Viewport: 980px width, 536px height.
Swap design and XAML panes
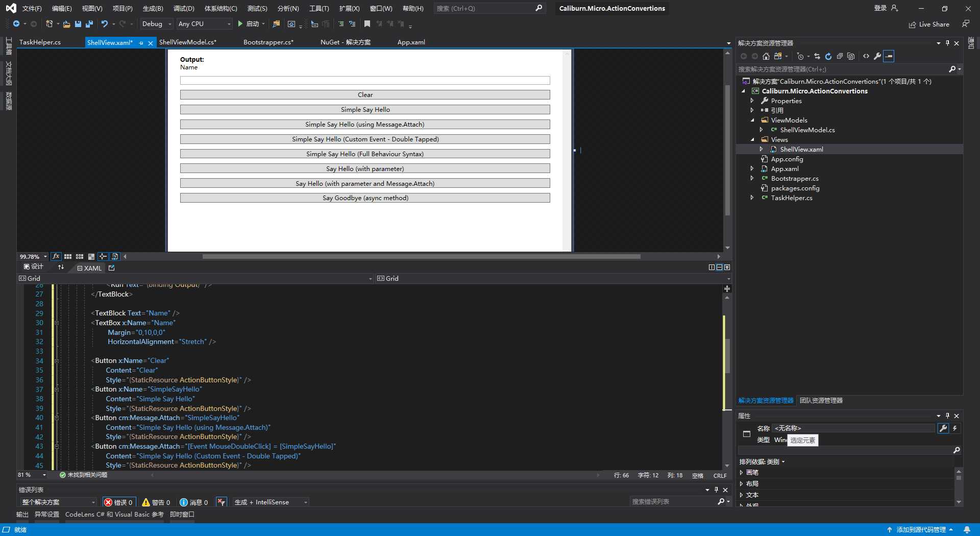coord(61,267)
